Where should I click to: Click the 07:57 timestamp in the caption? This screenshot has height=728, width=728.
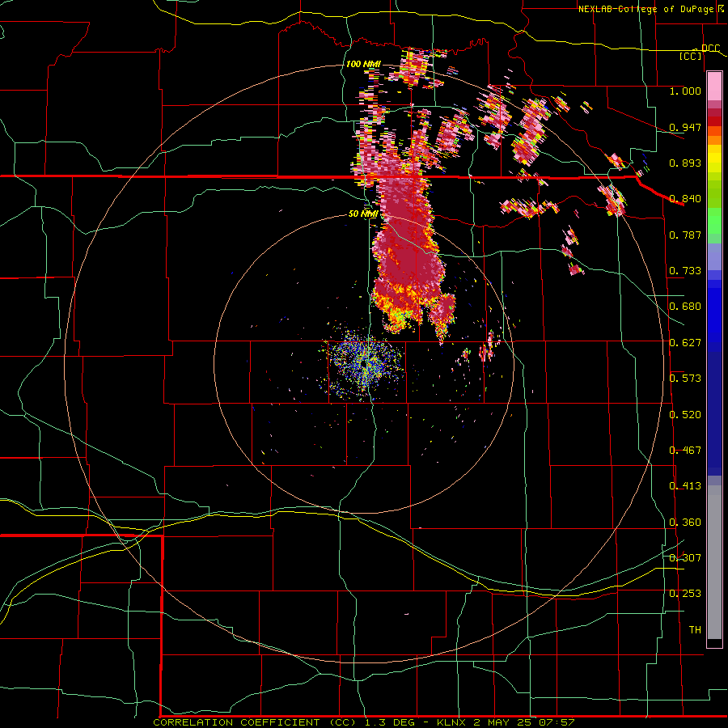(x=557, y=722)
